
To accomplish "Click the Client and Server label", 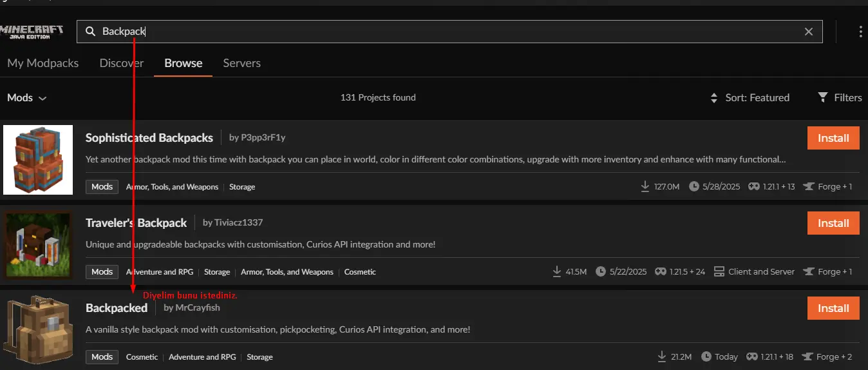I will pos(762,271).
